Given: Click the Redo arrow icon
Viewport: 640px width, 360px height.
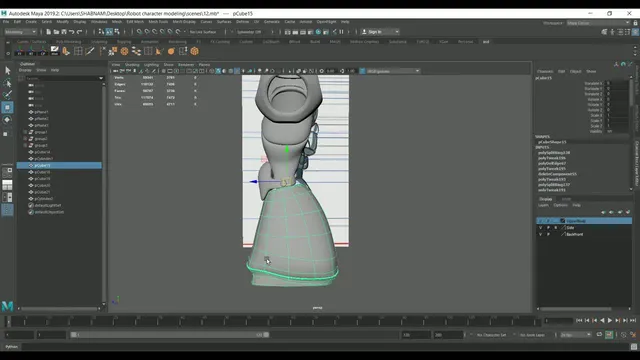Looking at the screenshot, I should (80, 32).
